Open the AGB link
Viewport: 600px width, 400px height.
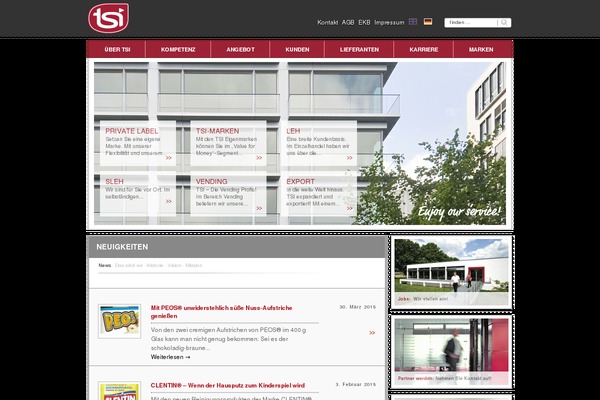coord(348,23)
